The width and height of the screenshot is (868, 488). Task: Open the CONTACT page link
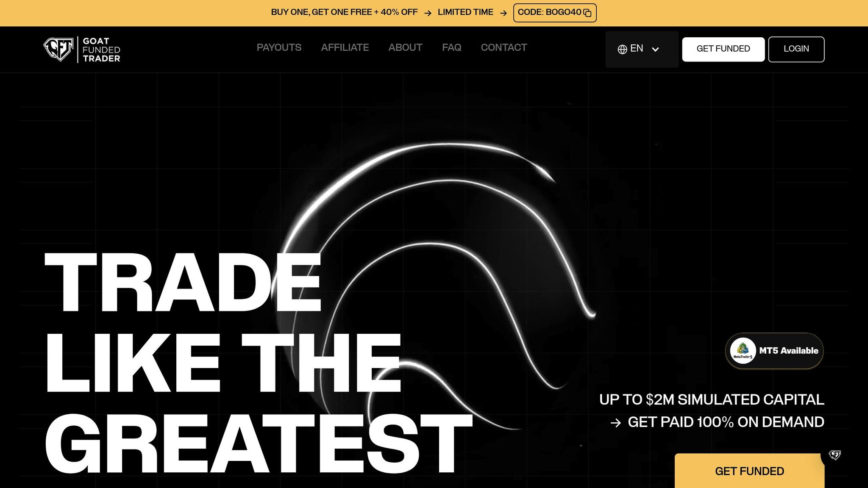504,47
